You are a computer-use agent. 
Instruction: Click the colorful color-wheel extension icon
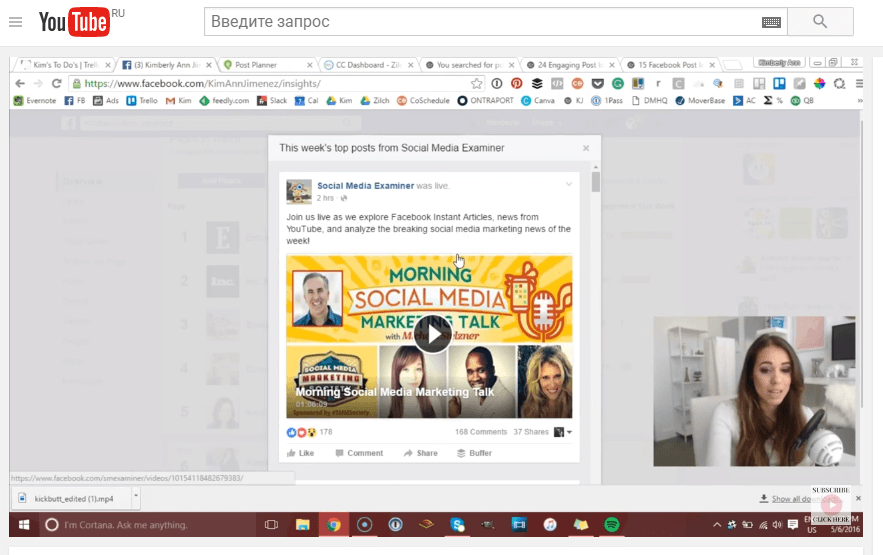pyautogui.click(x=819, y=83)
